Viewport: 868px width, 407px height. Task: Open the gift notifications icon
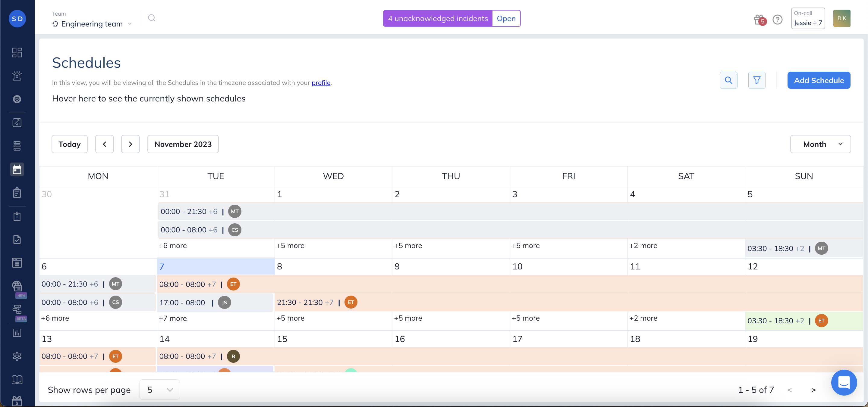(x=759, y=20)
